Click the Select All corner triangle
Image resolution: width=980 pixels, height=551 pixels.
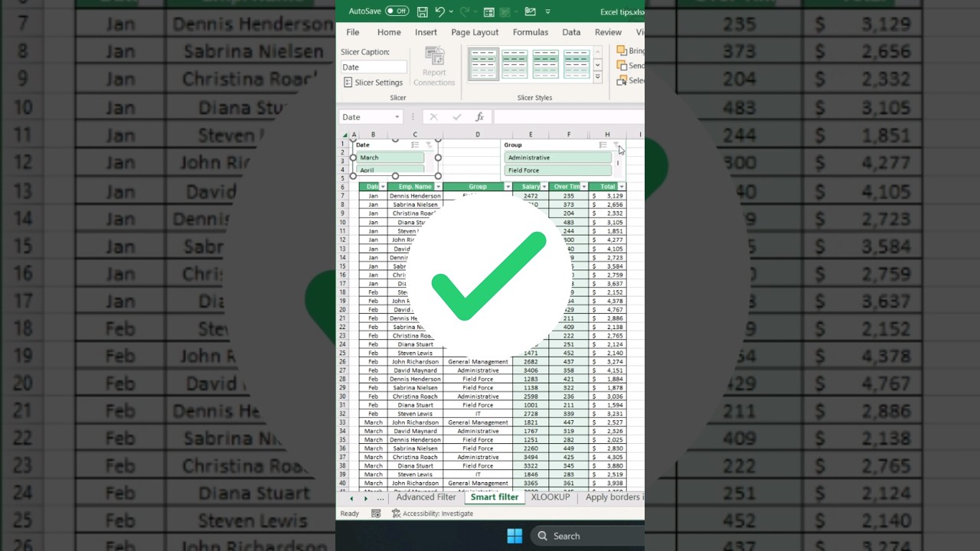(x=345, y=135)
